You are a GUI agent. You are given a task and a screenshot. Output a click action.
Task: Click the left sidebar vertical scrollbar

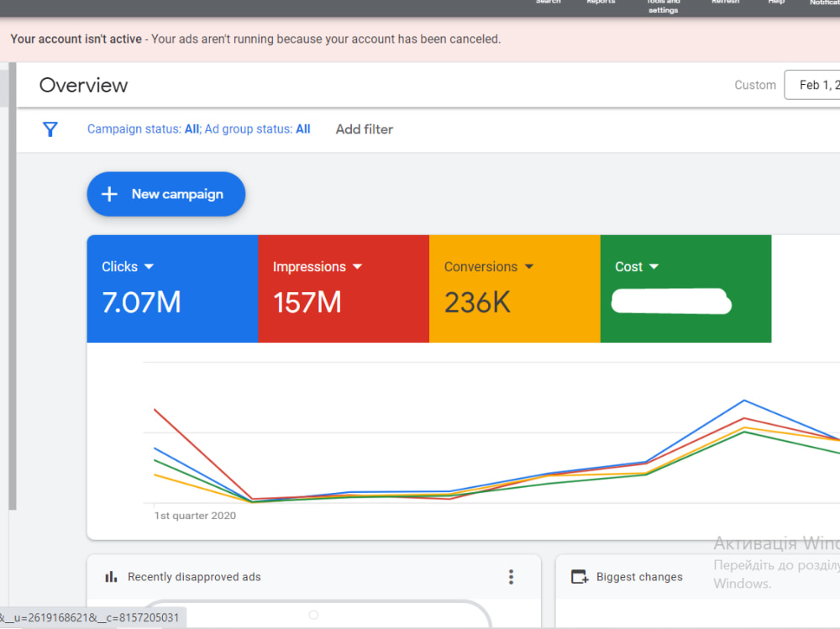click(x=13, y=286)
